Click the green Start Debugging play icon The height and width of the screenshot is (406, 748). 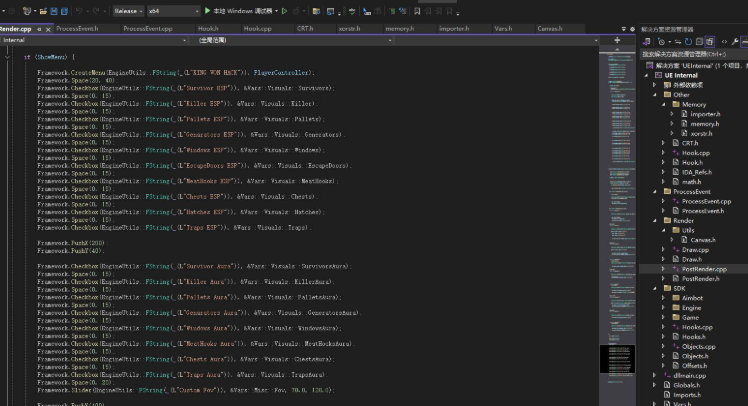207,10
